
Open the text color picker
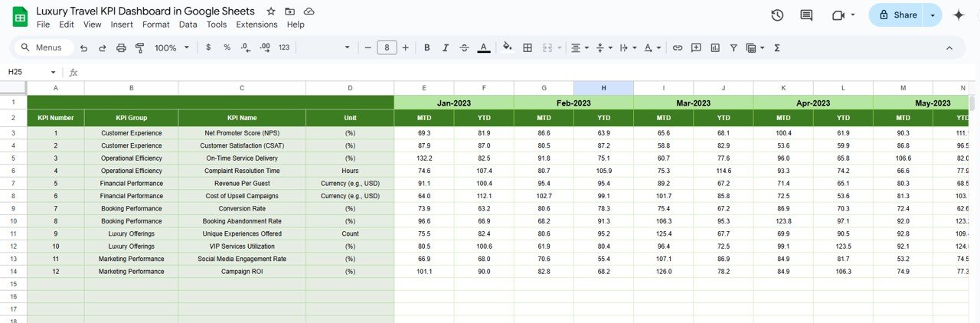(484, 47)
